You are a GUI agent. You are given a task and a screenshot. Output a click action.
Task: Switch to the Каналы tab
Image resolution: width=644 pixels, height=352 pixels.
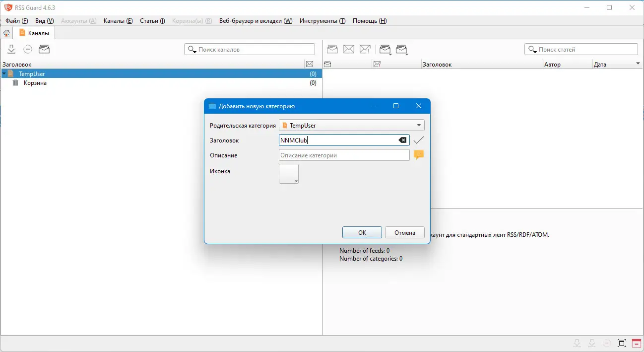34,33
